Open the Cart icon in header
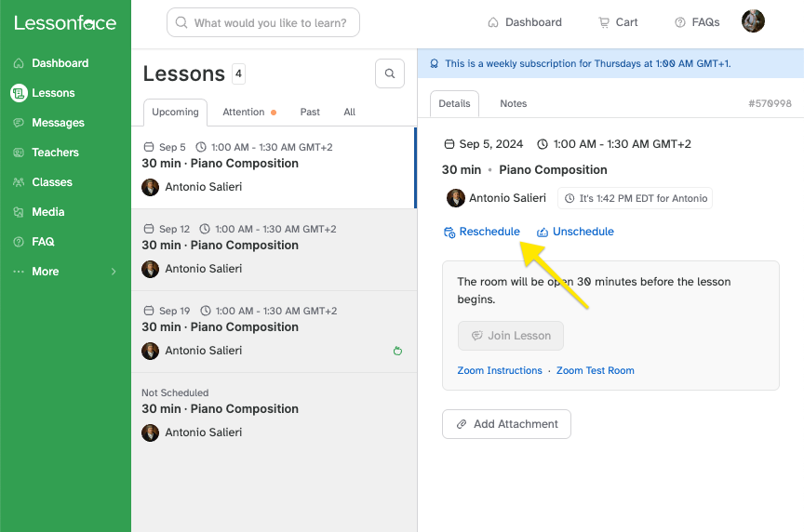Image resolution: width=804 pixels, height=532 pixels. 604,22
